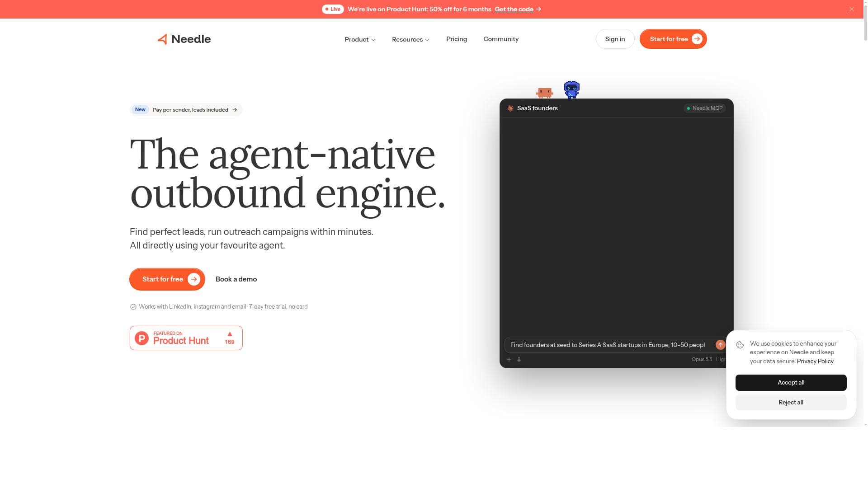Click the 'SaaS founders' chat title
This screenshot has width=868, height=488.
pyautogui.click(x=537, y=108)
